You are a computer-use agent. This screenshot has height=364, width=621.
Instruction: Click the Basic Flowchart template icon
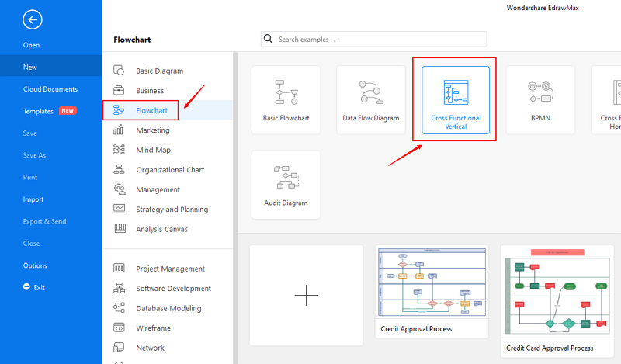point(286,92)
